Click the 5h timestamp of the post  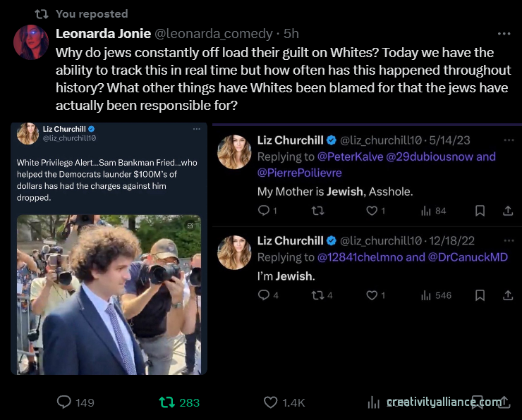click(291, 33)
